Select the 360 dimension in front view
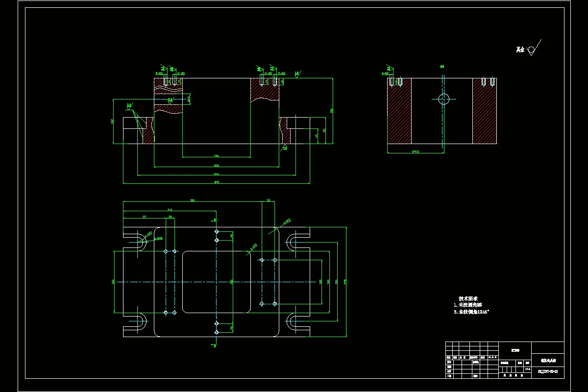This screenshot has height=392, width=588. tap(216, 173)
